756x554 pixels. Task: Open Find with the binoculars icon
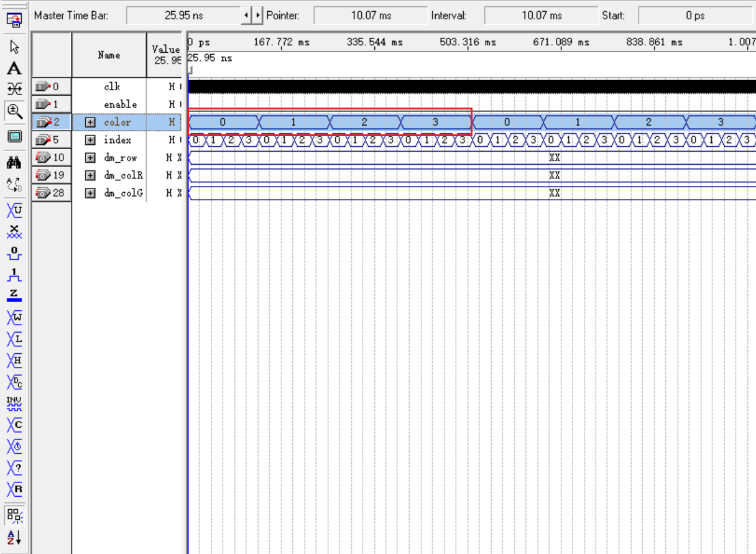(15, 162)
